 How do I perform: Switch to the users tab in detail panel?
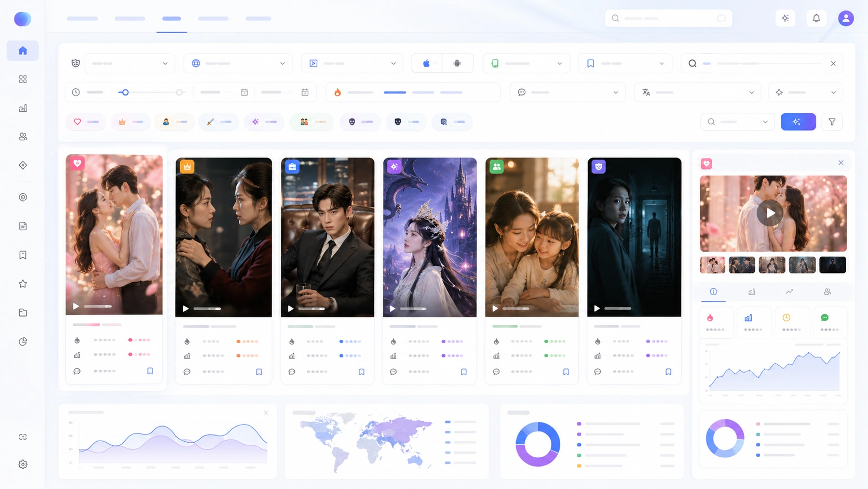tap(828, 292)
